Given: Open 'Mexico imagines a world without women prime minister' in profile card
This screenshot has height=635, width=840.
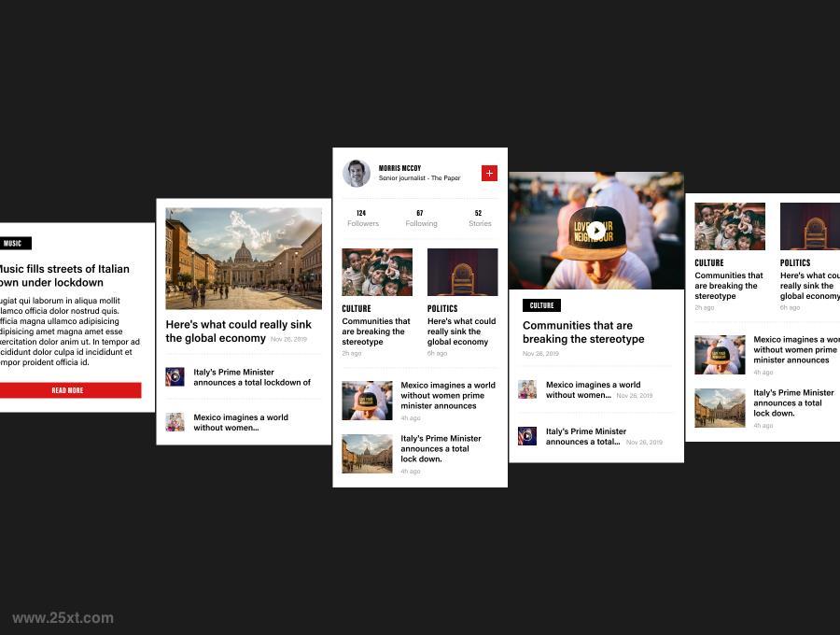Looking at the screenshot, I should 448,395.
